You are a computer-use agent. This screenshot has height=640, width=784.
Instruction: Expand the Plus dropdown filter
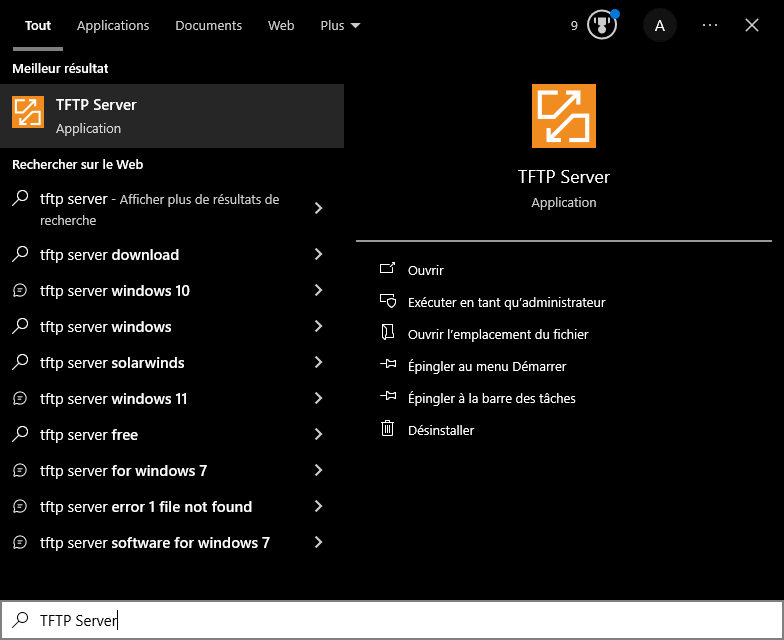point(340,26)
